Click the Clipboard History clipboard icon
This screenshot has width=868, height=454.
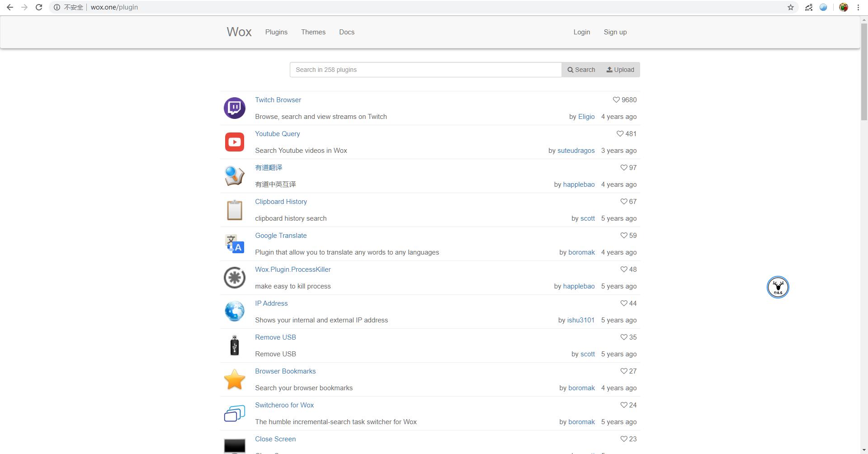tap(235, 210)
